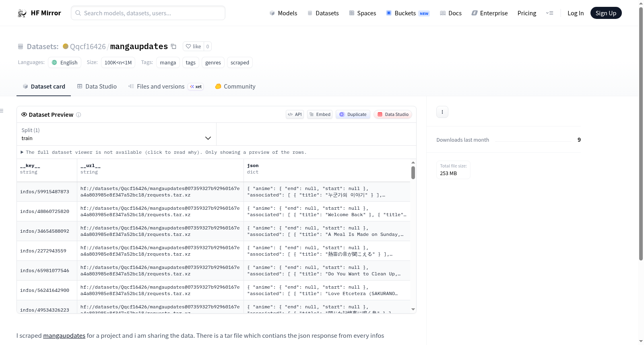The image size is (644, 345).
Task: Go to the Pricing page
Action: (527, 13)
